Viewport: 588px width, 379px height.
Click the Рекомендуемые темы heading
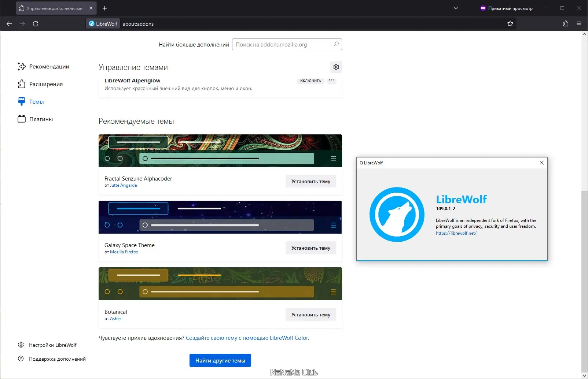(x=136, y=121)
